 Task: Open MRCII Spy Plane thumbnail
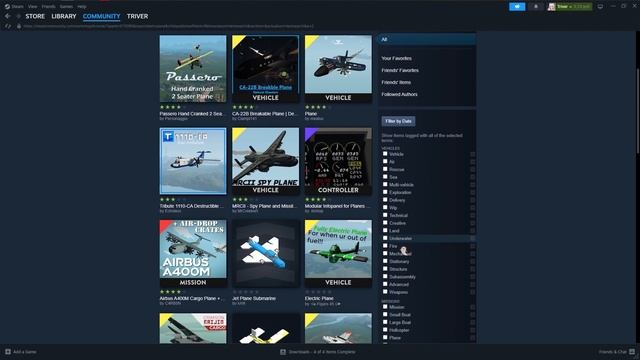(x=265, y=161)
